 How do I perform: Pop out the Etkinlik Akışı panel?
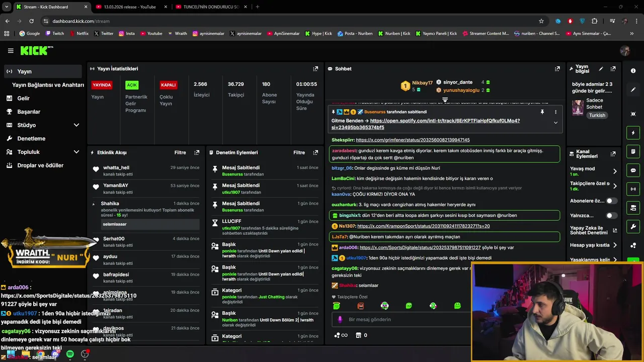click(x=197, y=152)
